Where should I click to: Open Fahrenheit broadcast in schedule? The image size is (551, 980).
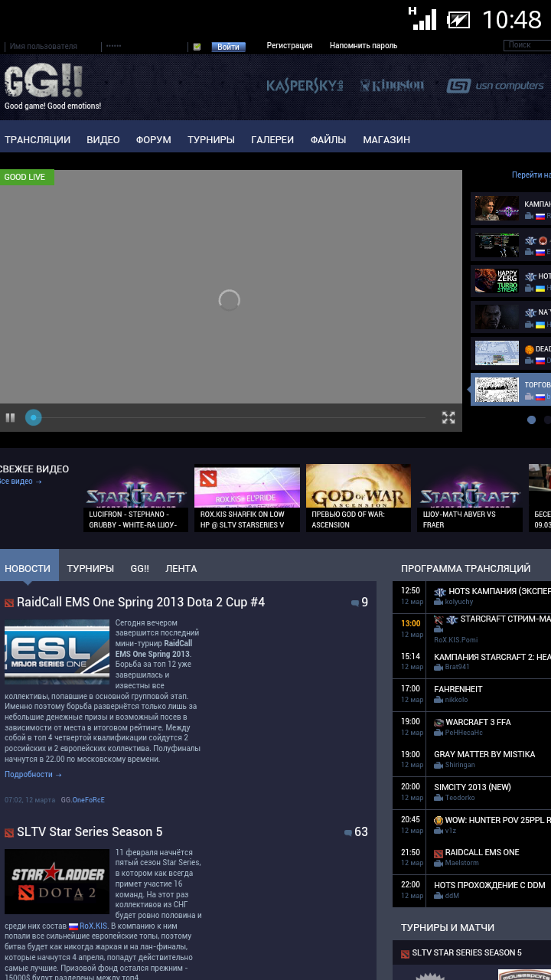pos(458,689)
